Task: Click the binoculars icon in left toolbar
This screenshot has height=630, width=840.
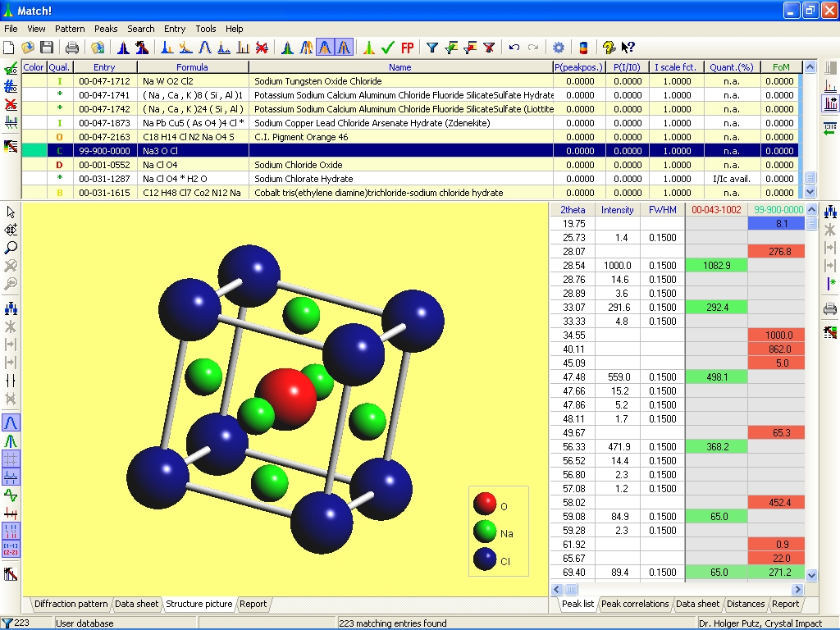Action: click(x=11, y=308)
